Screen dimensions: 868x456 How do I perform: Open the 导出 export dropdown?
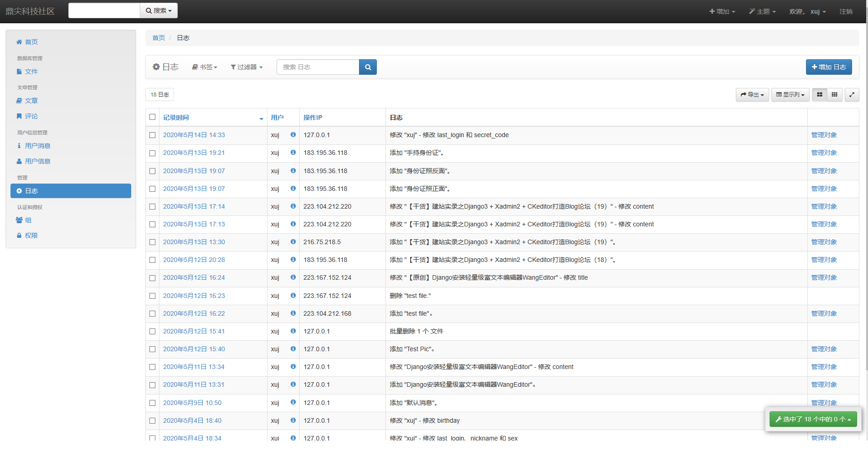point(752,95)
